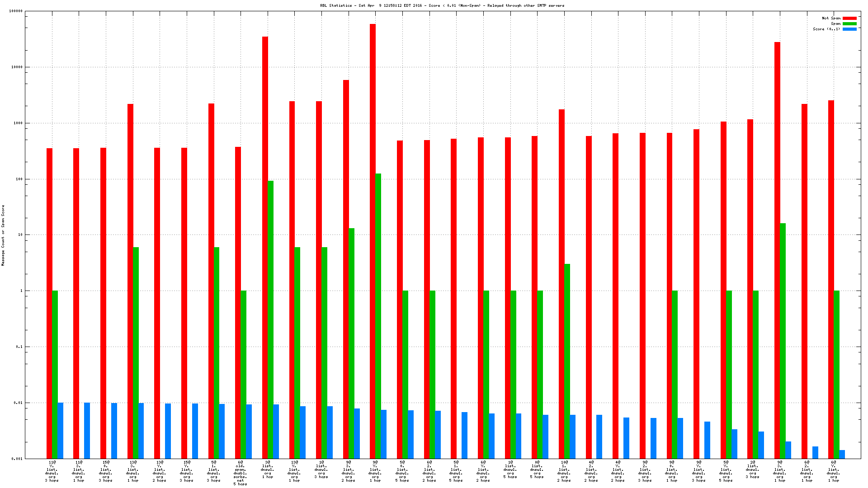Click the rightmost blue Score bar
The height and width of the screenshot is (488, 868).
842,454
